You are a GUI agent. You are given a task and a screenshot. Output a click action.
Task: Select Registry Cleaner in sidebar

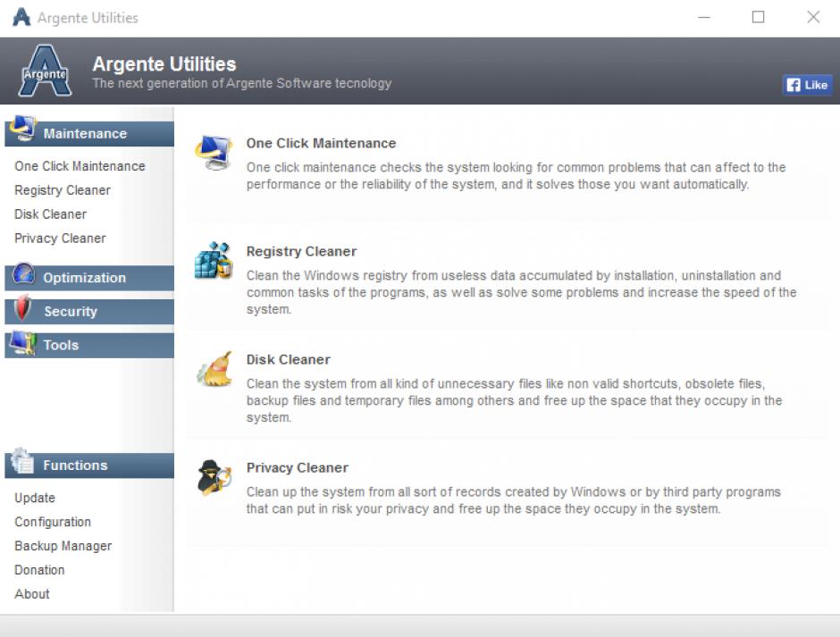point(63,190)
